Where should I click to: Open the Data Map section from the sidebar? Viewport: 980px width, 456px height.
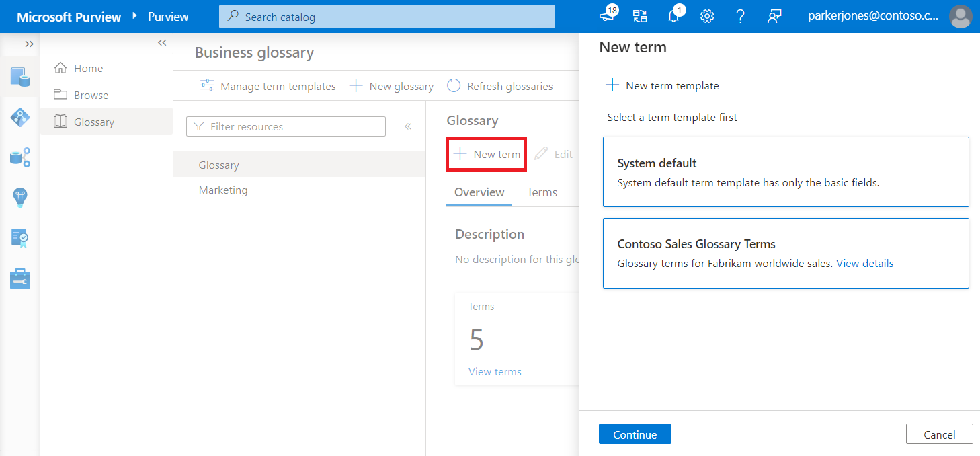[x=20, y=116]
